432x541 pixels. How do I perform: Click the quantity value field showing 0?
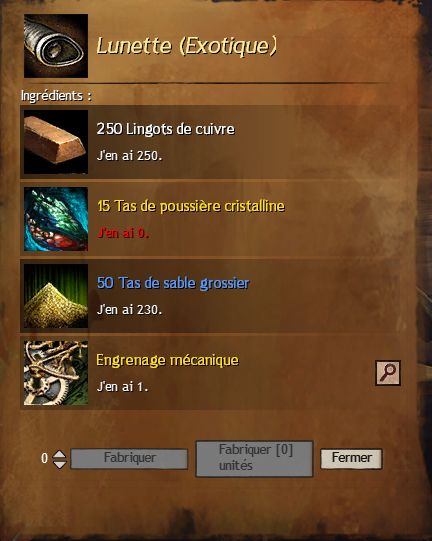point(44,459)
